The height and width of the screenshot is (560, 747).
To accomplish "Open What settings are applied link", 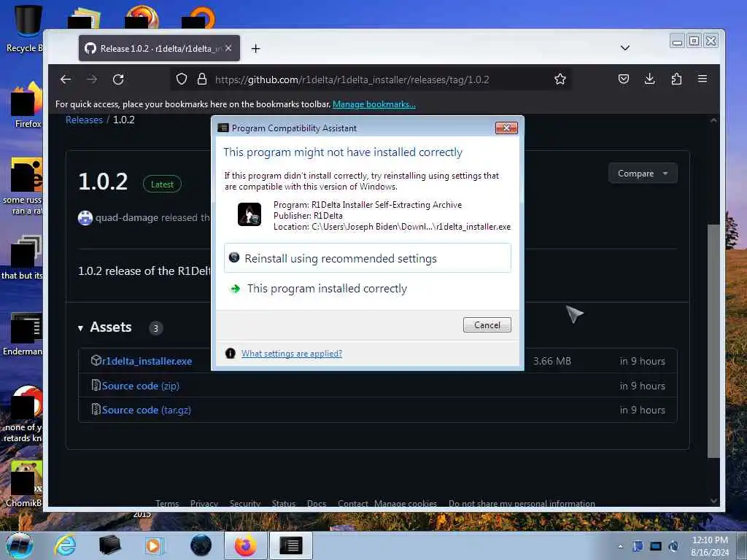I will [292, 354].
